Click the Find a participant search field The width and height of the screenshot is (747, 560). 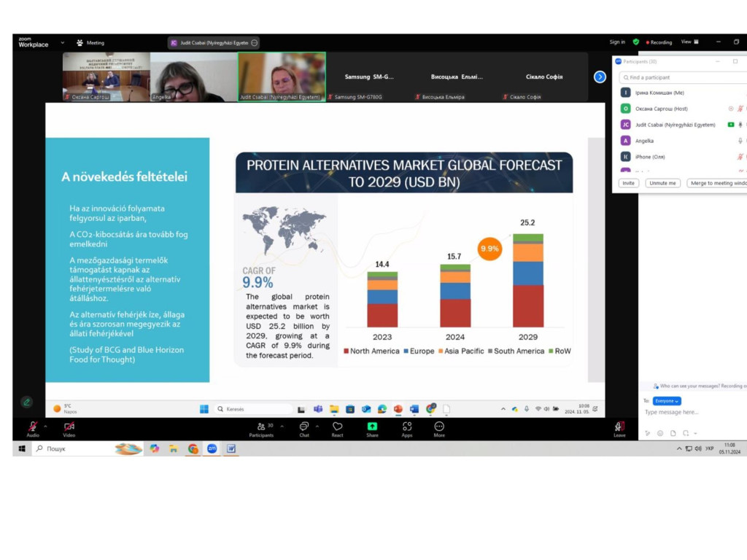pyautogui.click(x=683, y=77)
